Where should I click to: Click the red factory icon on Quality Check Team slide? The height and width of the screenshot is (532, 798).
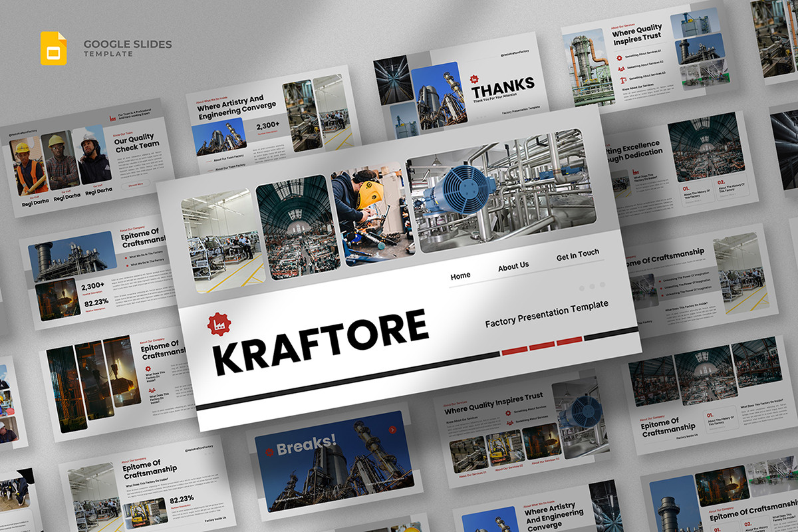click(112, 117)
